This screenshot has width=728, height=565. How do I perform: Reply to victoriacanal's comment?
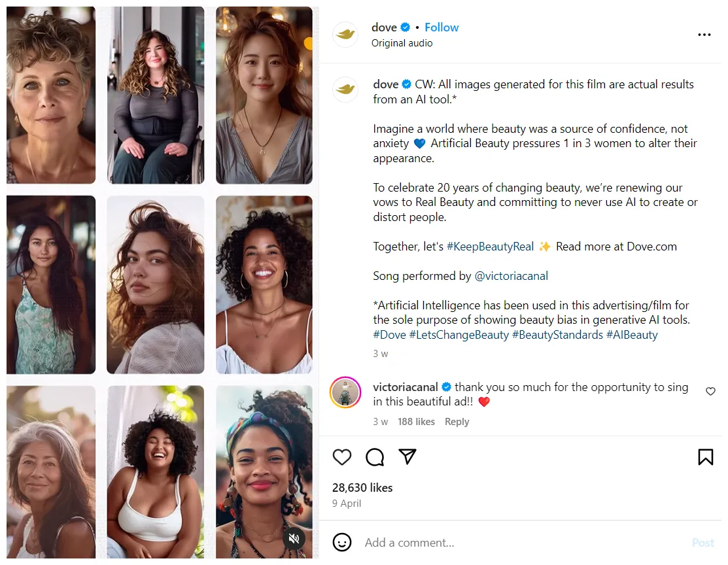point(457,422)
